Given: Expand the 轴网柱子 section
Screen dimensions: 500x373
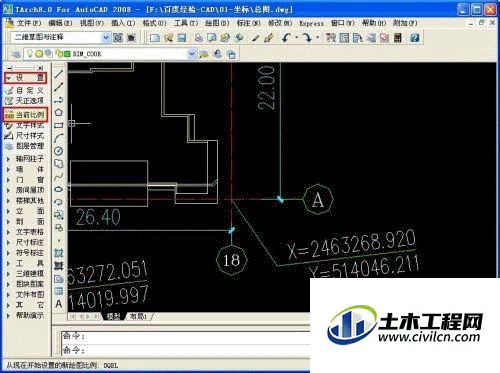Looking at the screenshot, I should tap(25, 159).
